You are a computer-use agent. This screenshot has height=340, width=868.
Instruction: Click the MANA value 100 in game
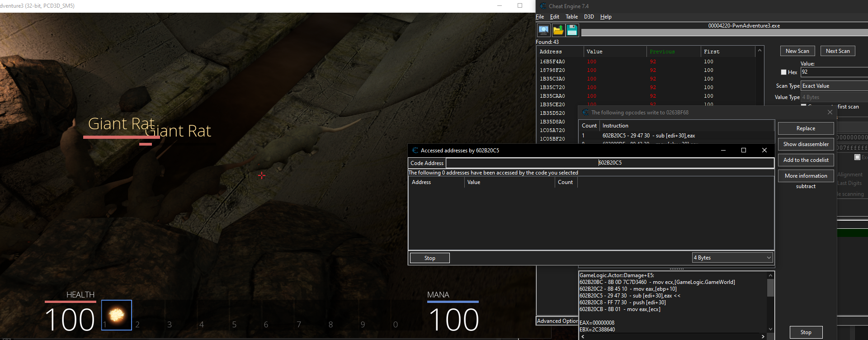pyautogui.click(x=453, y=320)
